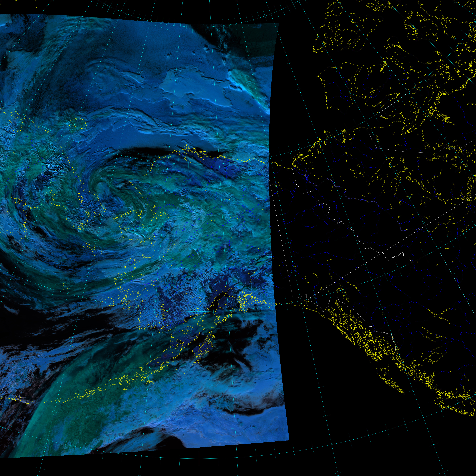Click the 130W longitude label at top
This screenshot has height=476, width=476.
266,1
